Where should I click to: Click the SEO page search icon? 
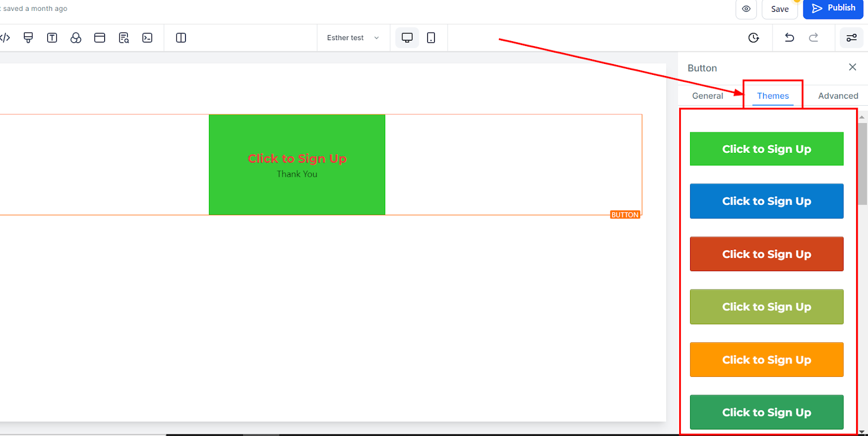(x=124, y=37)
